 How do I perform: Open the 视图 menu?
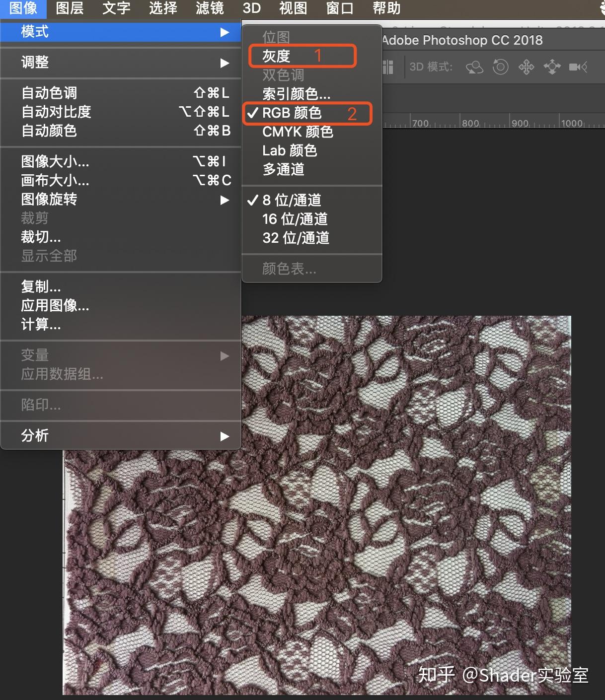(x=293, y=8)
